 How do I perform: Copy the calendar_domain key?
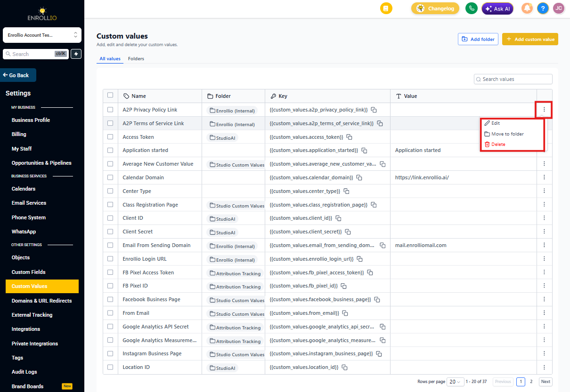pos(359,178)
